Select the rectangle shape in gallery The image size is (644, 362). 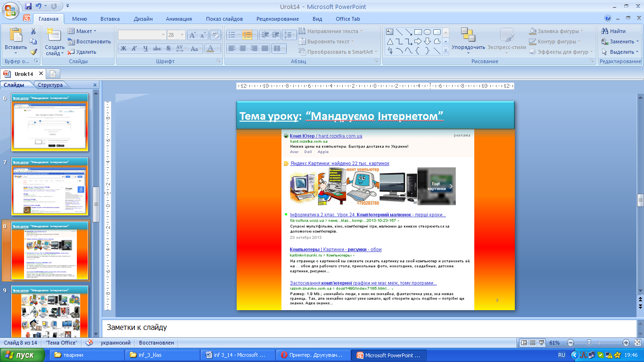[x=418, y=32]
